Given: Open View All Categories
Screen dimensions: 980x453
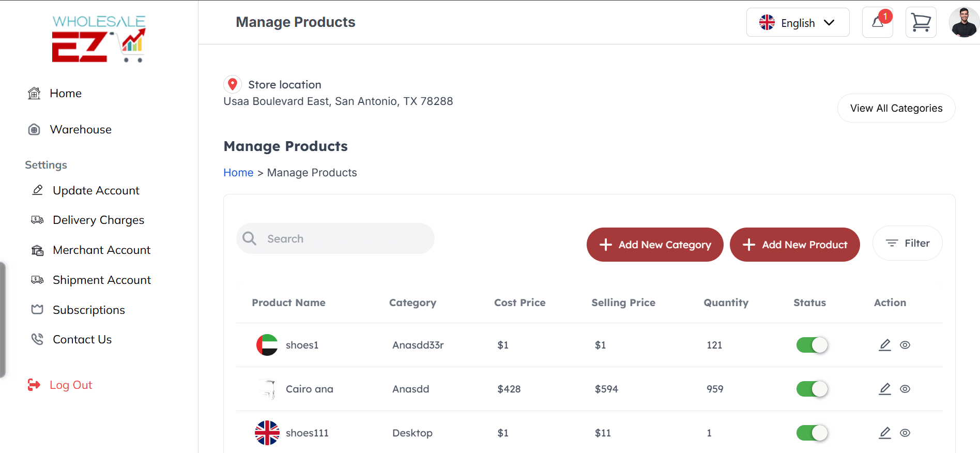Looking at the screenshot, I should click(896, 108).
